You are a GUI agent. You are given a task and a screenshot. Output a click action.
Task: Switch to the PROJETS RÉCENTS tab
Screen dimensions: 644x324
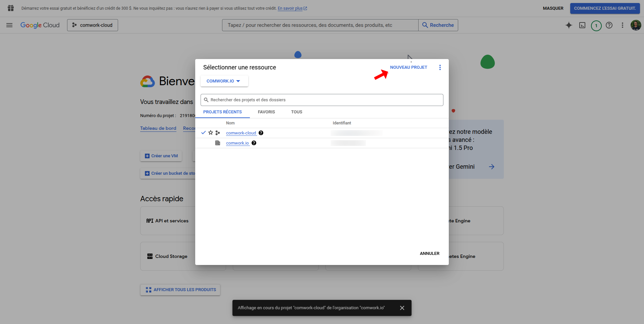(x=222, y=112)
